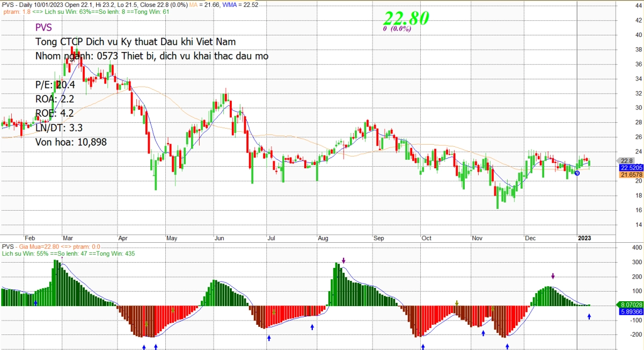Click the blue circled 9 marker on price chart
The width and height of the screenshot is (644, 350).
pyautogui.click(x=577, y=173)
